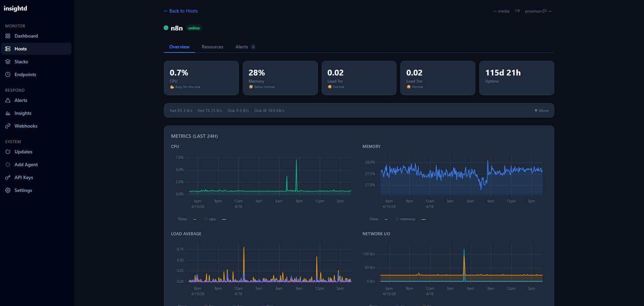Select the Stacks icon in the sidebar

coord(8,61)
